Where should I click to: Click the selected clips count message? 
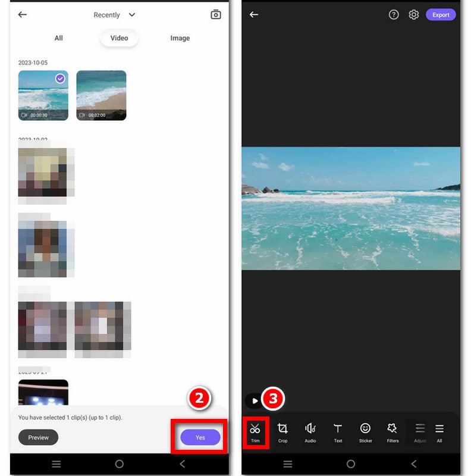(70, 418)
